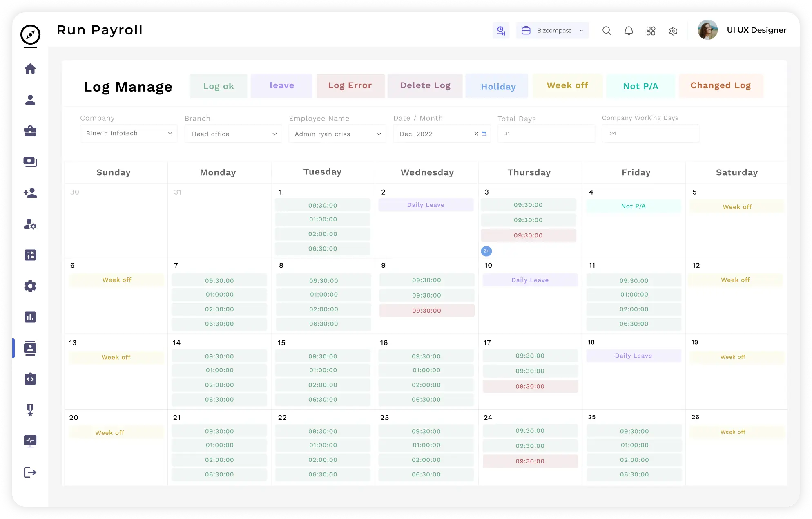Open the add user sidebar icon
Image resolution: width=812 pixels, height=519 pixels.
click(30, 193)
